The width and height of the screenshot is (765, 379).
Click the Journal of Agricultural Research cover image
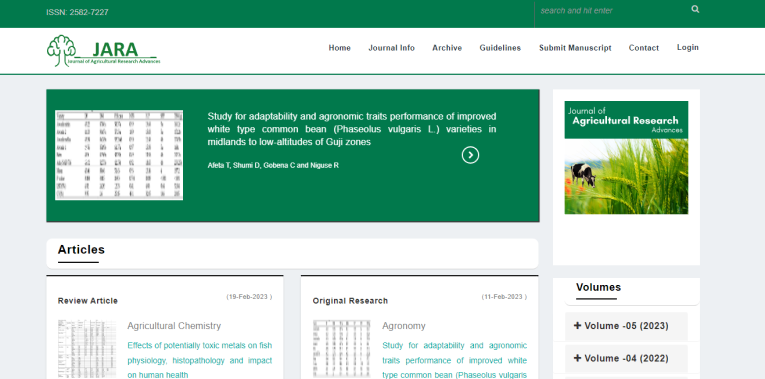coord(626,158)
